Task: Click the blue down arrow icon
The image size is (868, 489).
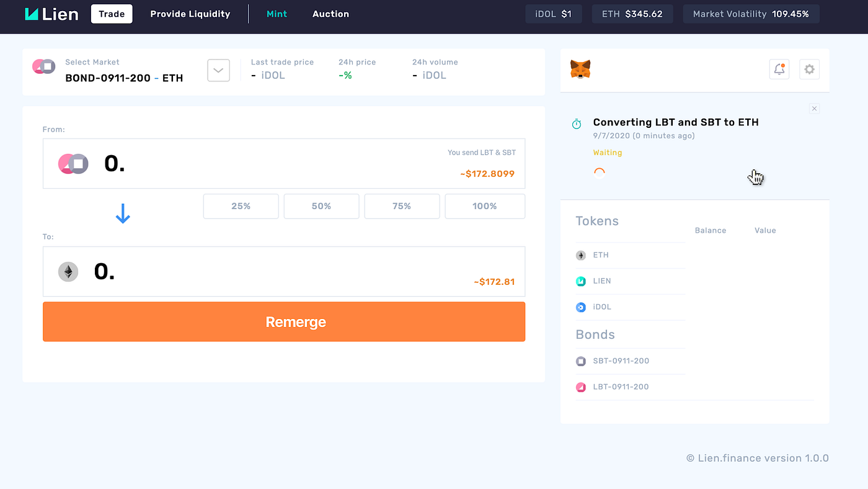Action: [123, 213]
